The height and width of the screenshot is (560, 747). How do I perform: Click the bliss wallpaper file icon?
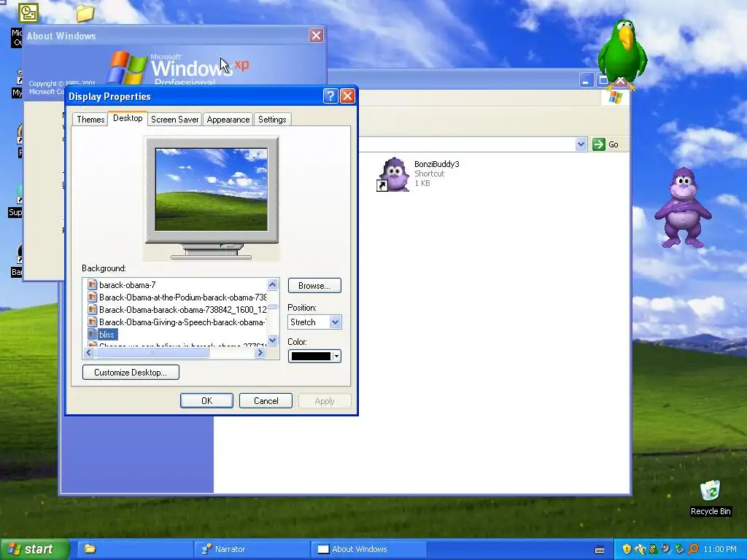coord(93,334)
